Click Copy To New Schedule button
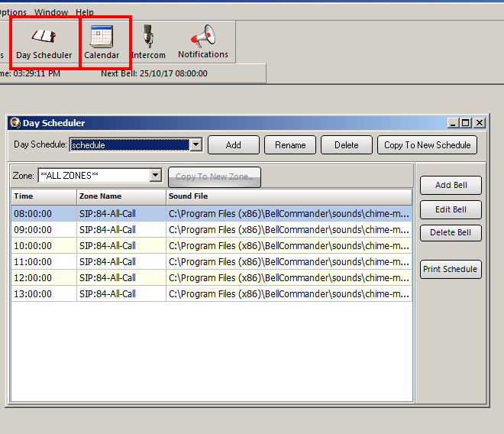This screenshot has width=504, height=434. [x=427, y=144]
